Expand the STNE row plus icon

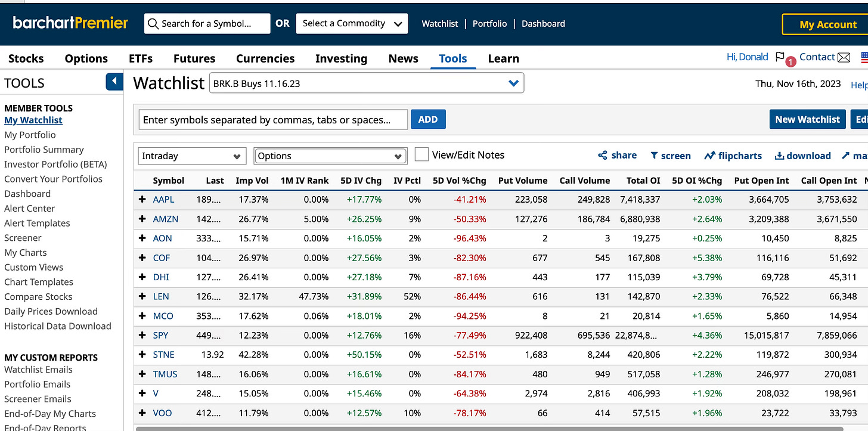[142, 355]
